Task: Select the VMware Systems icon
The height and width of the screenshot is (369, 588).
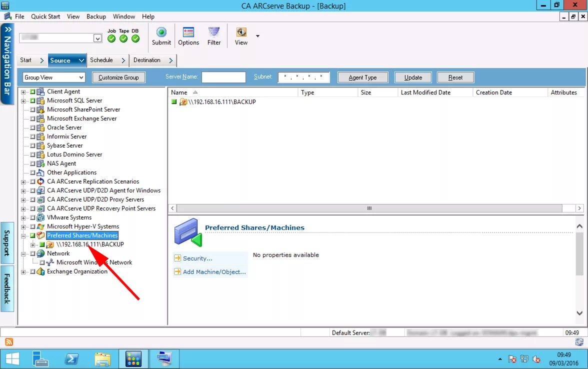Action: pos(40,217)
